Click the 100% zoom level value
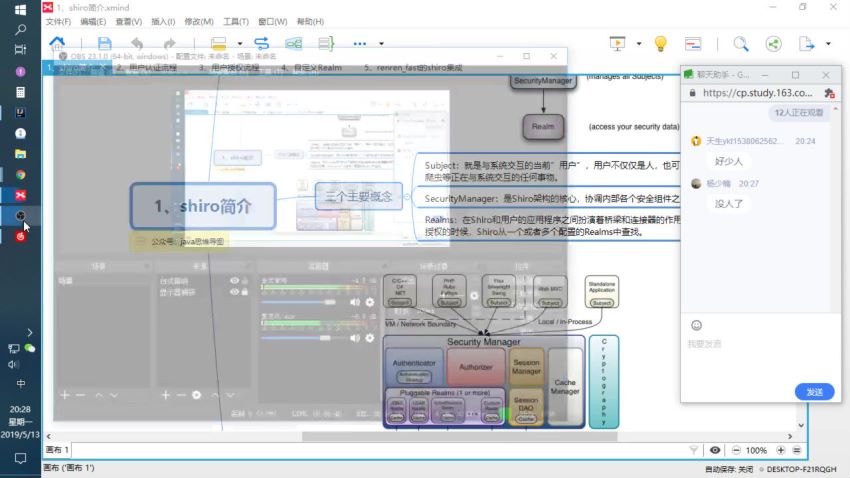Image resolution: width=850 pixels, height=478 pixels. [x=756, y=450]
